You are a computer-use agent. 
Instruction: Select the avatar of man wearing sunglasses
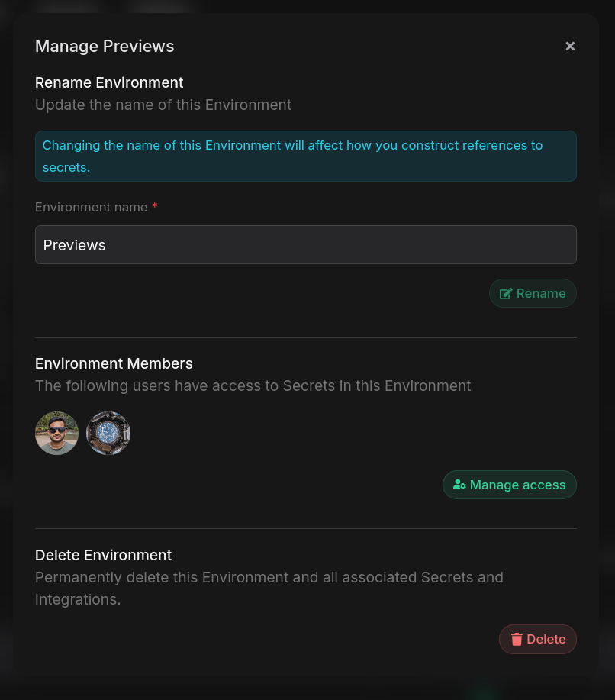(x=56, y=434)
